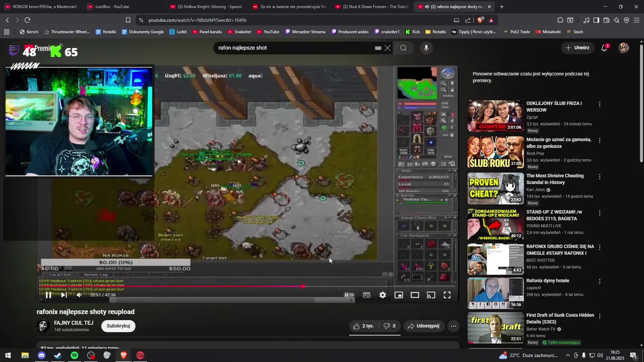Open options for RAFONIX GRUBO CIŚNIE video
This screenshot has width=644, height=362.
[x=599, y=247]
